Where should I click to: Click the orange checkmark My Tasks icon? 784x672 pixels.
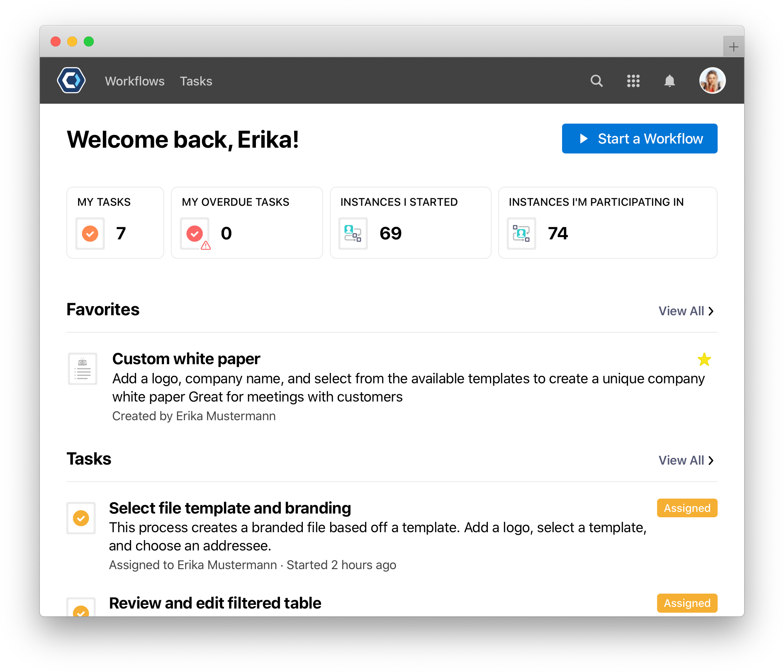coord(90,234)
